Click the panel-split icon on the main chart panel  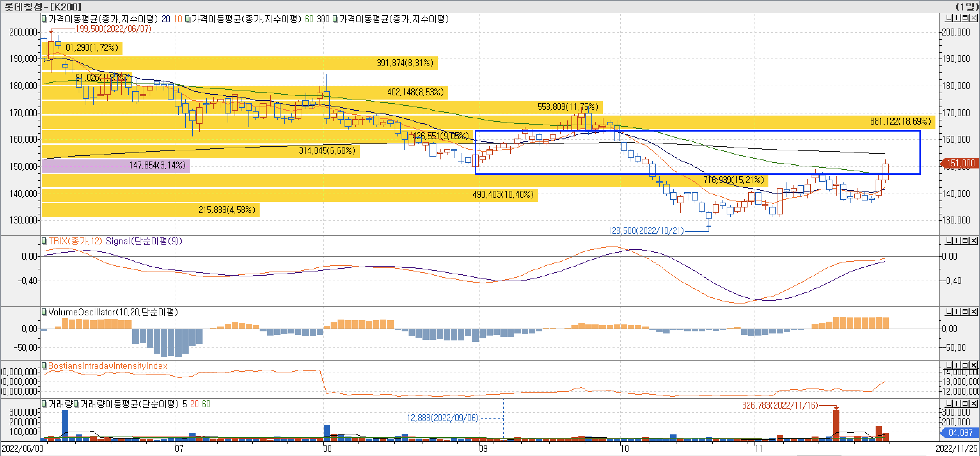[x=957, y=18]
